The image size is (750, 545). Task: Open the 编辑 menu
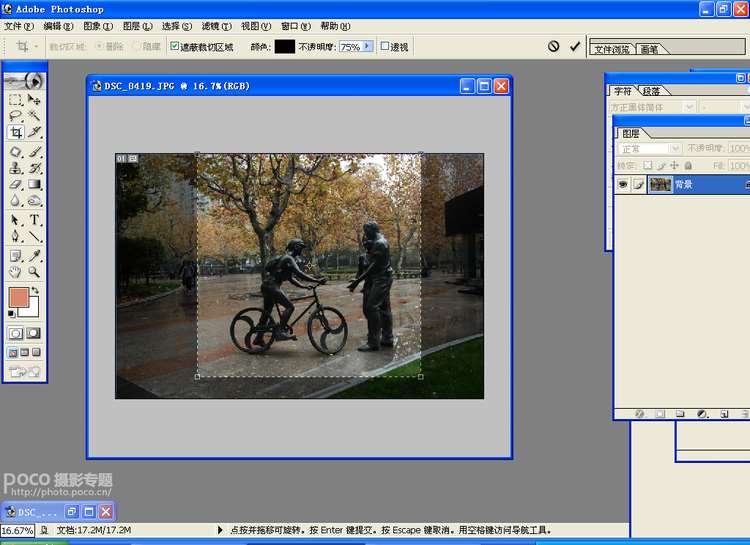(58, 26)
